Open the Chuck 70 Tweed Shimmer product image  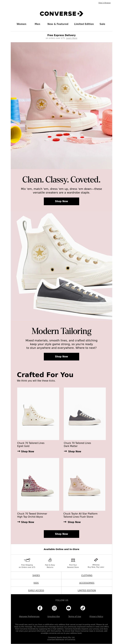click(38, 484)
